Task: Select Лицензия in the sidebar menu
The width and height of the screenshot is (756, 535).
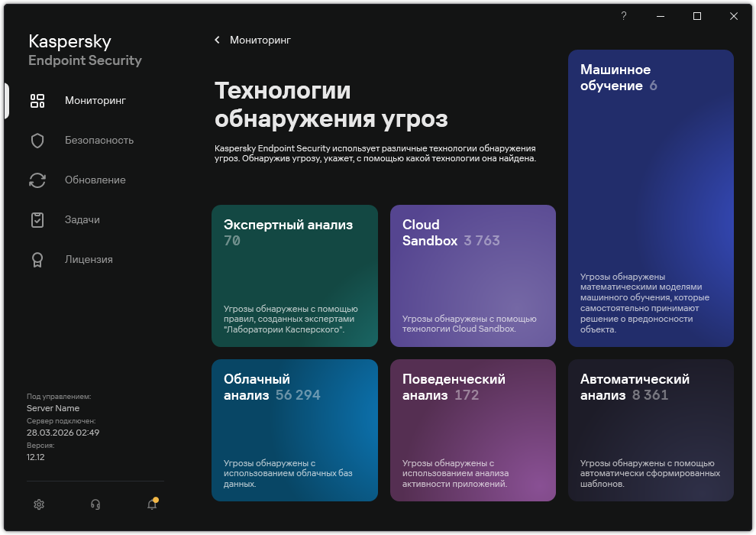Action: [x=89, y=260]
